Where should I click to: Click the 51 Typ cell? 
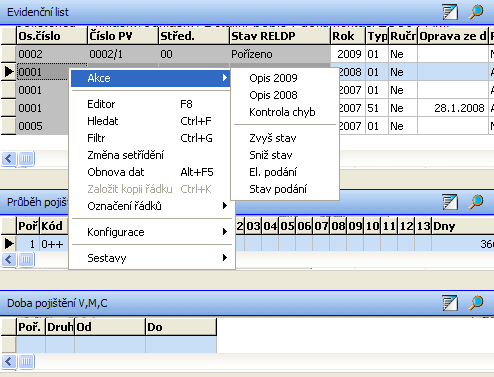(377, 108)
